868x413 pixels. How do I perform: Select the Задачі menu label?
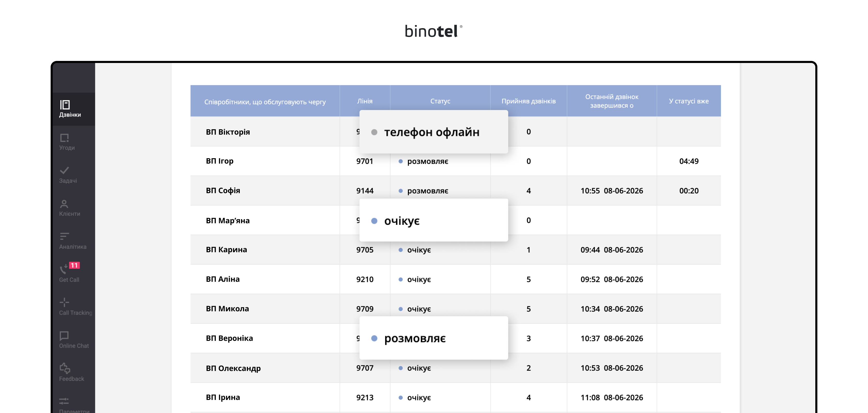coord(68,181)
